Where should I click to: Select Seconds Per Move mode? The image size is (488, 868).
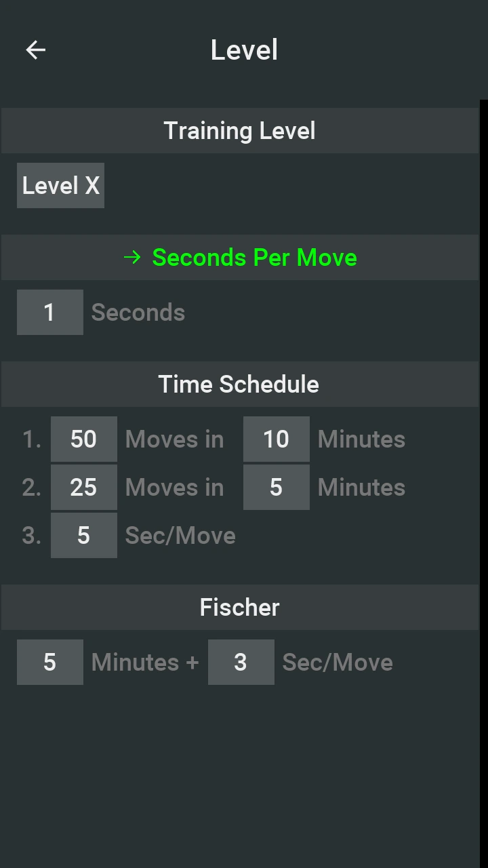pyautogui.click(x=253, y=258)
